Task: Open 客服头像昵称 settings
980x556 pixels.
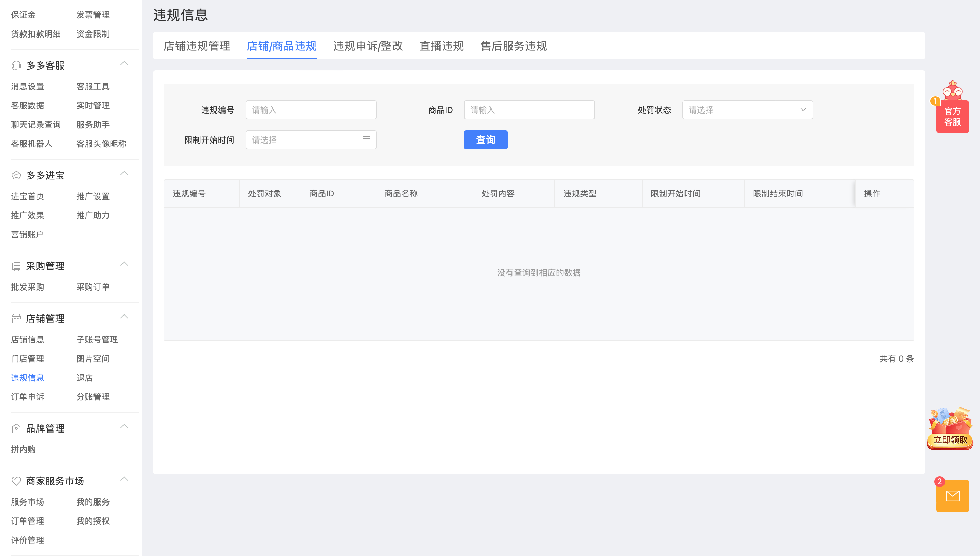Action: tap(101, 144)
